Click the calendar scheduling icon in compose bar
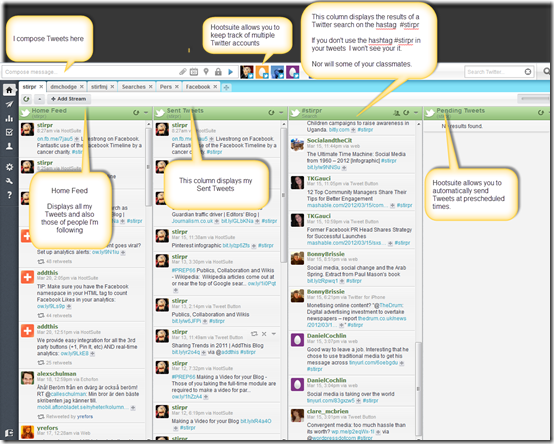The image size is (554, 444). [194, 72]
